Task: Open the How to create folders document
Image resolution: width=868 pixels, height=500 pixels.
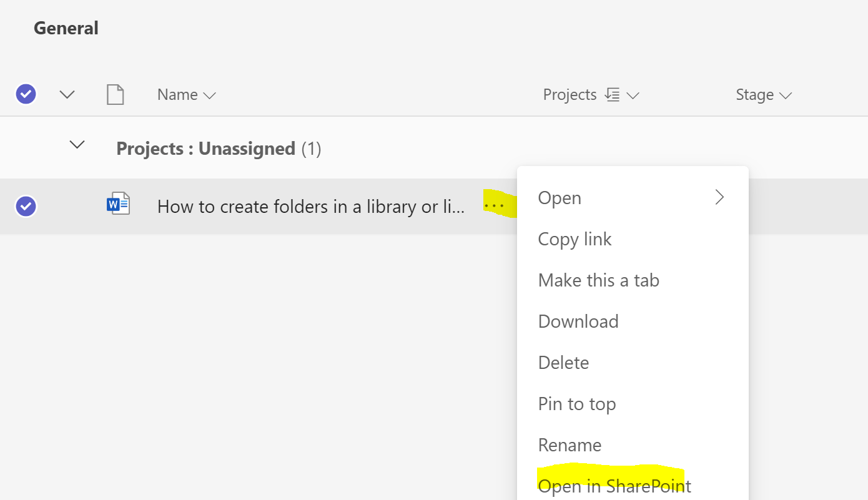Action: 311,207
